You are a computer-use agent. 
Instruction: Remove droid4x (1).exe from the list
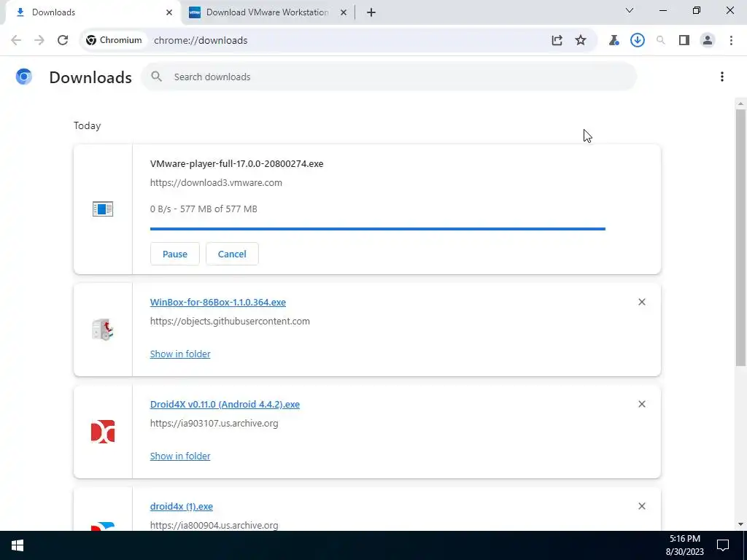point(642,506)
